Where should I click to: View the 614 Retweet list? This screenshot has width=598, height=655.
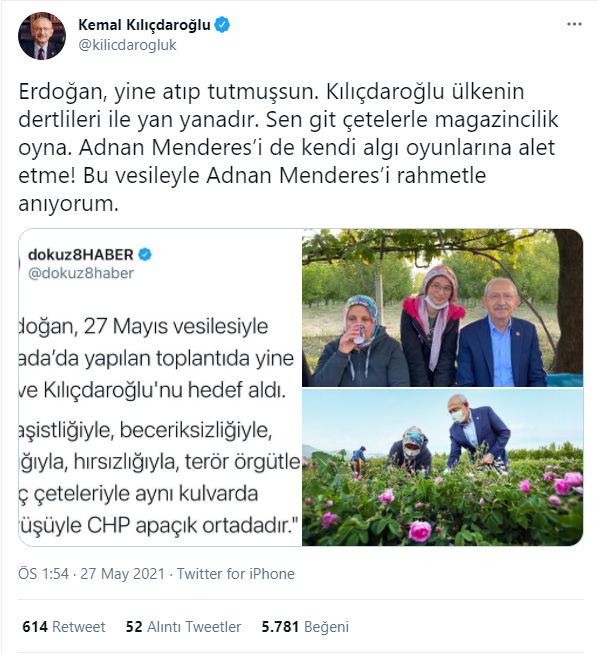pyautogui.click(x=63, y=627)
